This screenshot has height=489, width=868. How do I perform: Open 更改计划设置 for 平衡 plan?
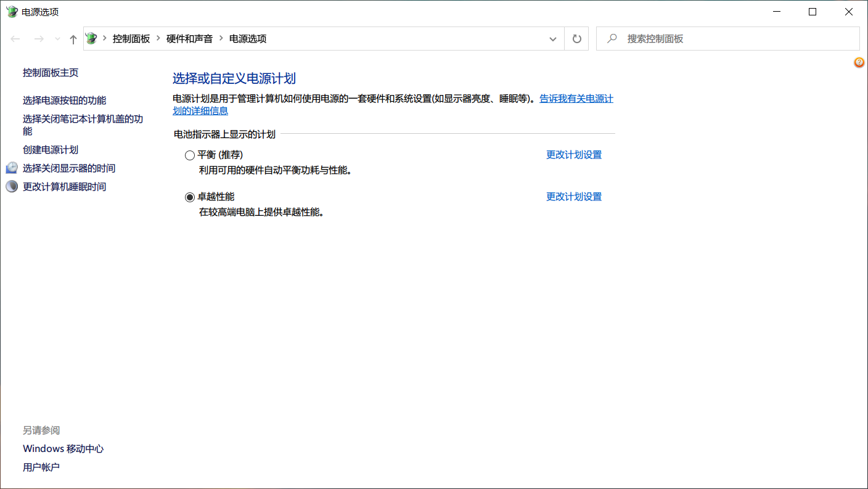573,155
